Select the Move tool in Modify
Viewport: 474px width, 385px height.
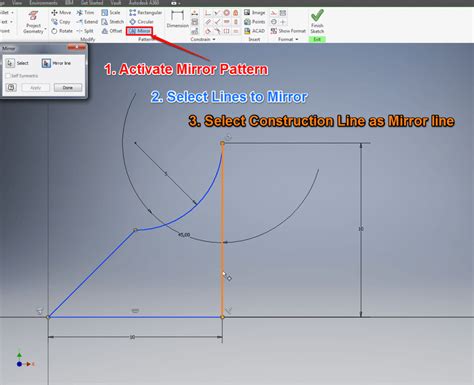pos(61,13)
